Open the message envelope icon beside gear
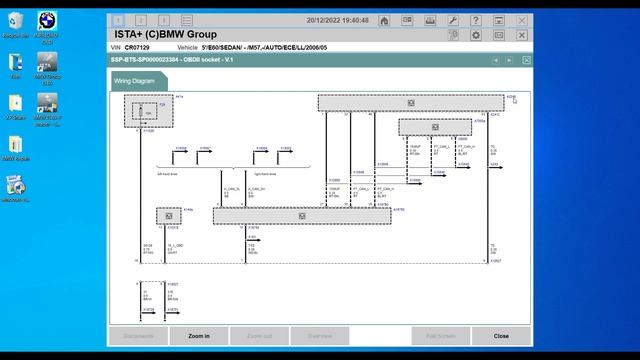The height and width of the screenshot is (360, 640). pos(499,35)
